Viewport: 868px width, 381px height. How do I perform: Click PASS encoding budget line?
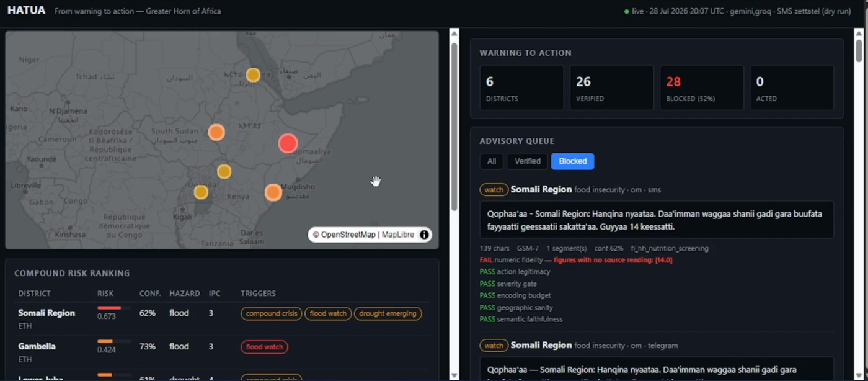[x=515, y=295]
